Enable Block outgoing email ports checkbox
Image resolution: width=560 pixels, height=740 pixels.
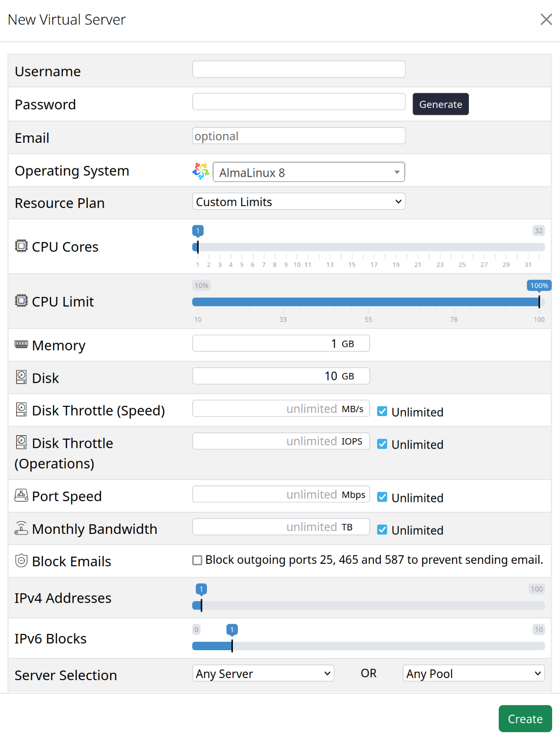(197, 560)
